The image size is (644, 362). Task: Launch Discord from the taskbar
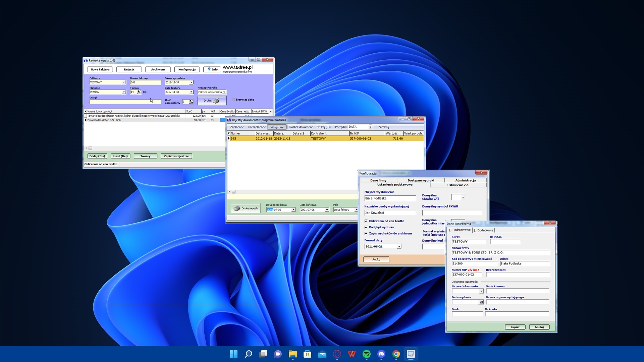381,354
